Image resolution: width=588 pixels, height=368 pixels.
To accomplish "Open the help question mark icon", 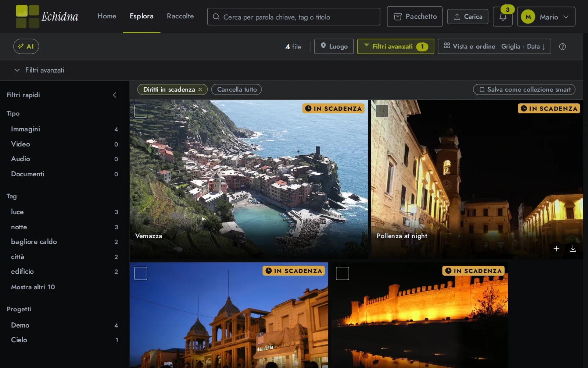I will (562, 47).
